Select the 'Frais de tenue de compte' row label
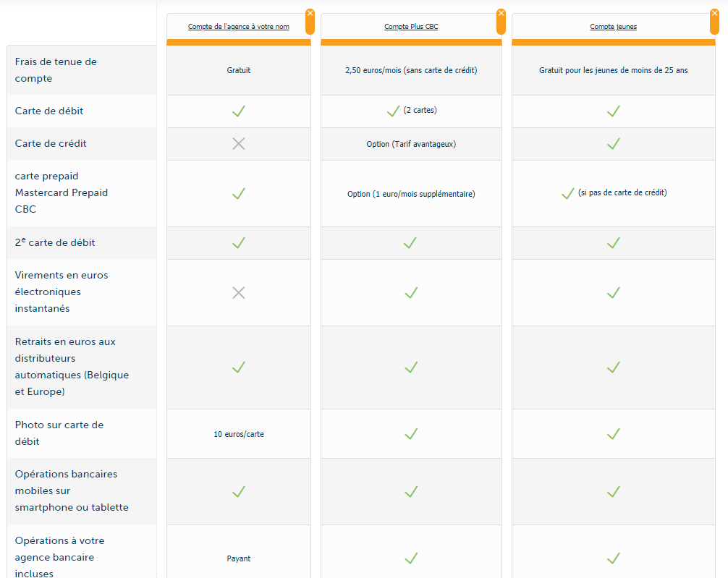This screenshot has height=578, width=728. pos(56,70)
